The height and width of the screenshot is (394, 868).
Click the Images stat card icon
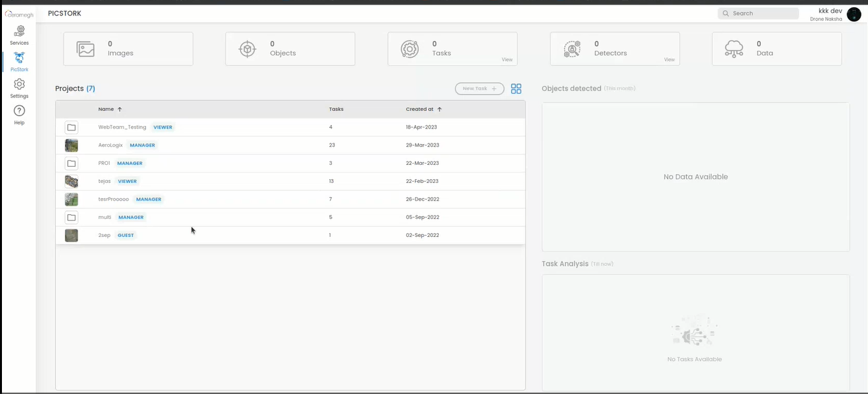[x=86, y=49]
